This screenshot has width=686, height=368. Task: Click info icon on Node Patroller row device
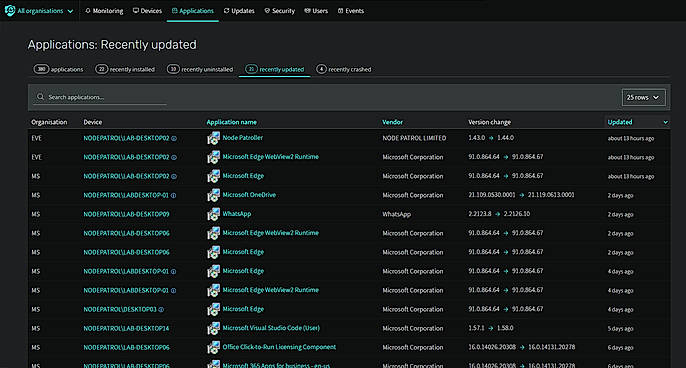coord(174,138)
